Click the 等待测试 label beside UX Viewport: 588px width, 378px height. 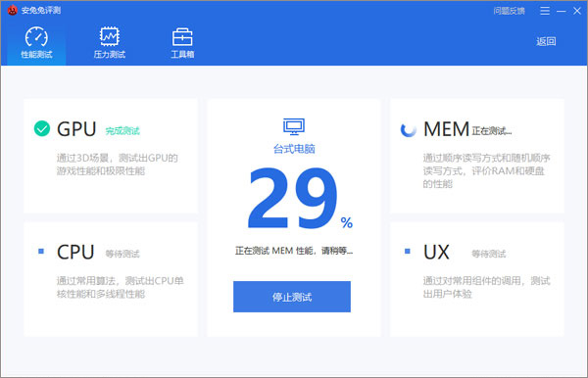[489, 254]
